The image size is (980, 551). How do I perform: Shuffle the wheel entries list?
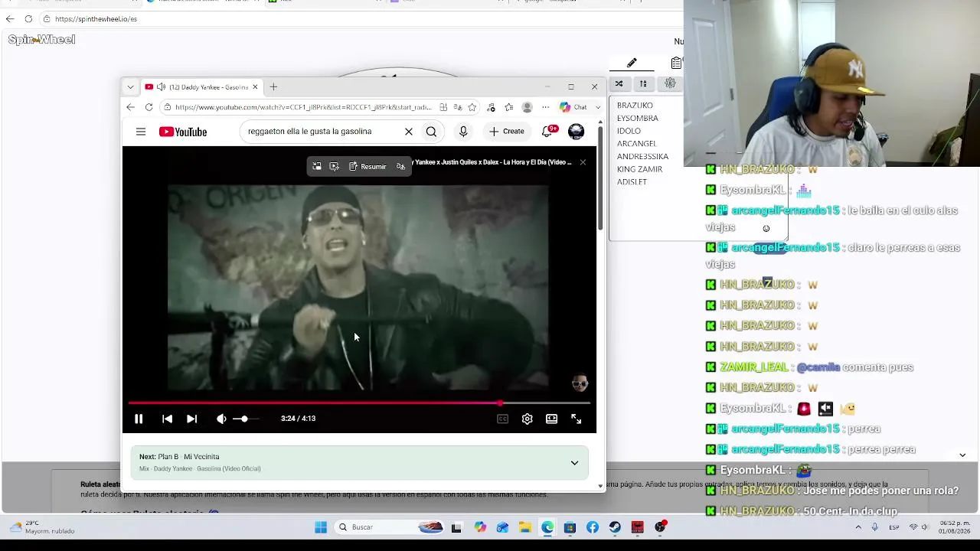point(619,83)
